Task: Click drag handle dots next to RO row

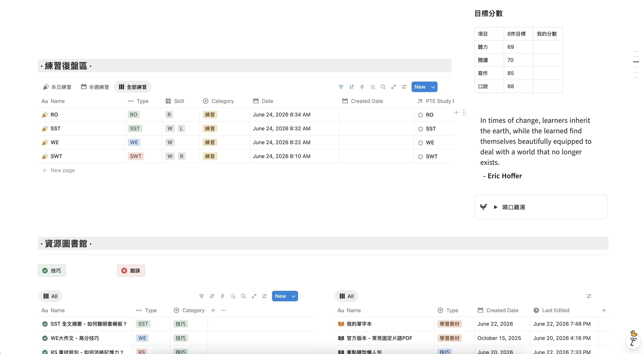Action: click(464, 112)
